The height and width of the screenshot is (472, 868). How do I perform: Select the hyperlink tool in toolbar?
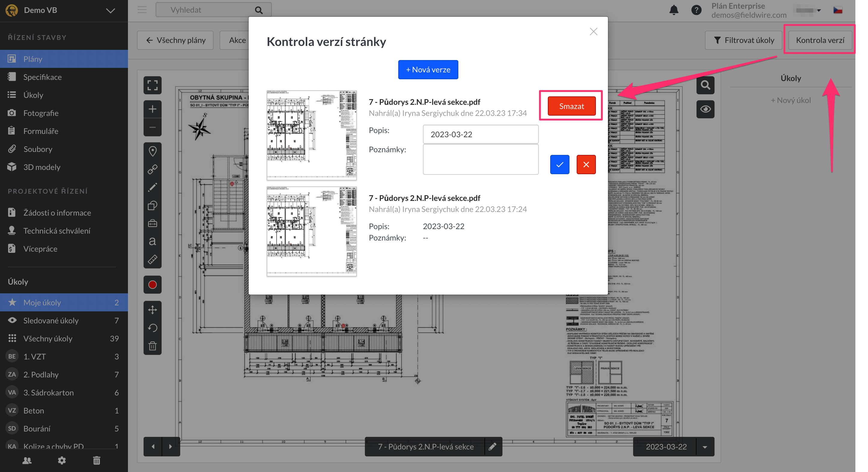point(152,169)
